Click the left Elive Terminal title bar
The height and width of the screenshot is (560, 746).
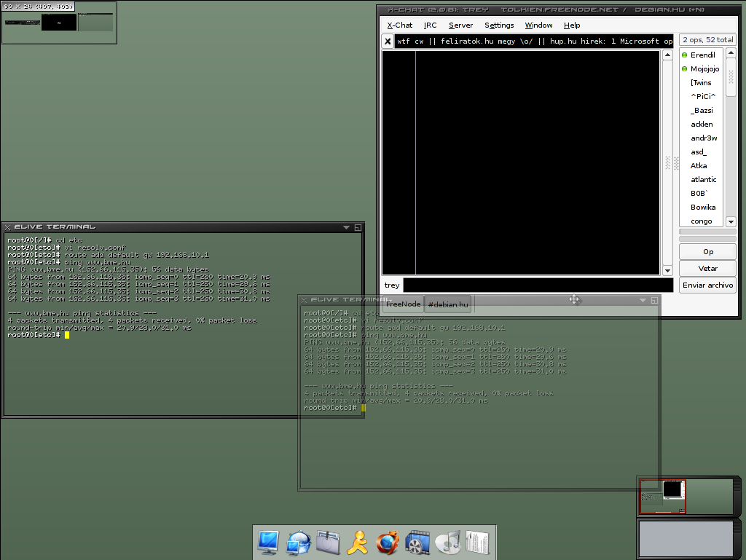point(183,227)
